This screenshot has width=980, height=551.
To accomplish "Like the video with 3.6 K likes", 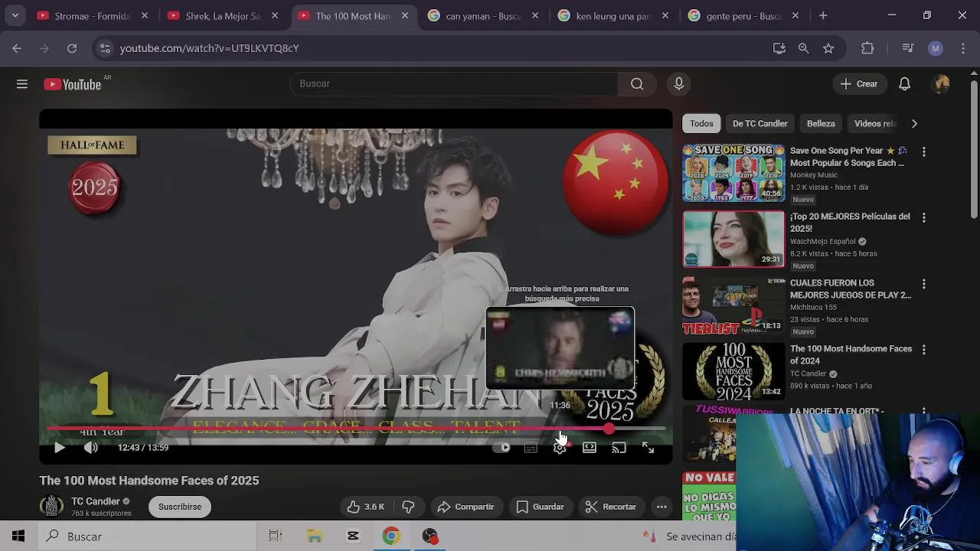I will point(365,507).
